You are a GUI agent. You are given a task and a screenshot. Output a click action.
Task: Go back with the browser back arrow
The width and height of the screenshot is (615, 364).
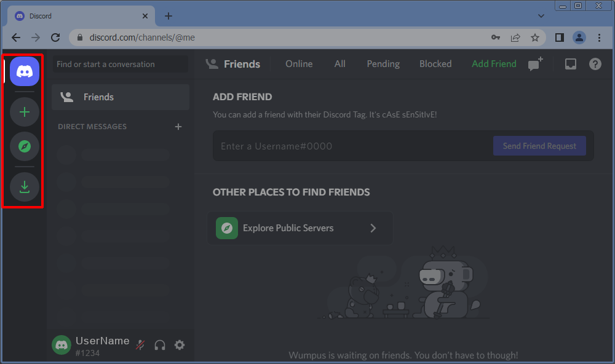pos(16,38)
